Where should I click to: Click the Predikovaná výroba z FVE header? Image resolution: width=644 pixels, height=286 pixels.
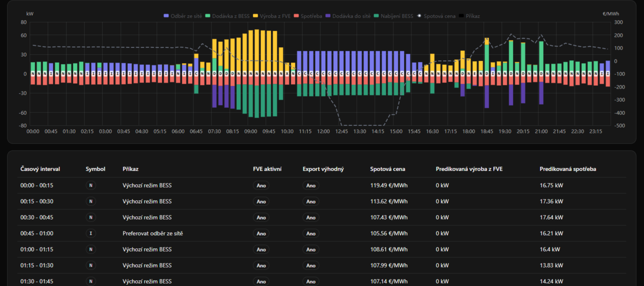click(x=469, y=169)
